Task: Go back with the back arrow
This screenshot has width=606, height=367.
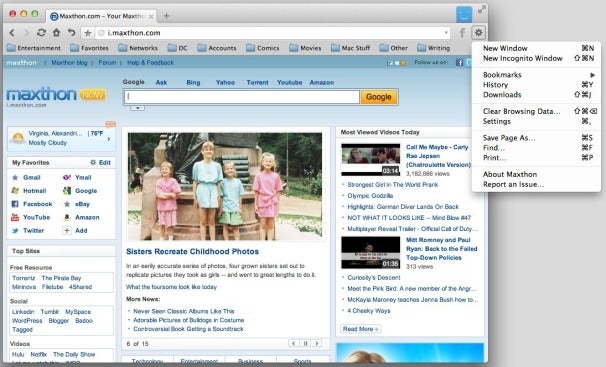Action: pyautogui.click(x=12, y=33)
